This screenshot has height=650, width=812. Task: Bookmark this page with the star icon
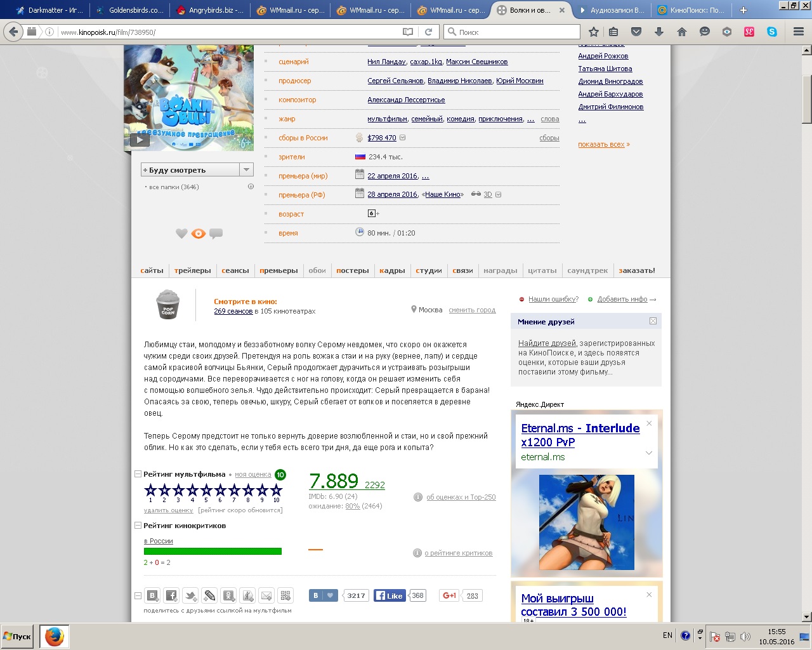[594, 32]
